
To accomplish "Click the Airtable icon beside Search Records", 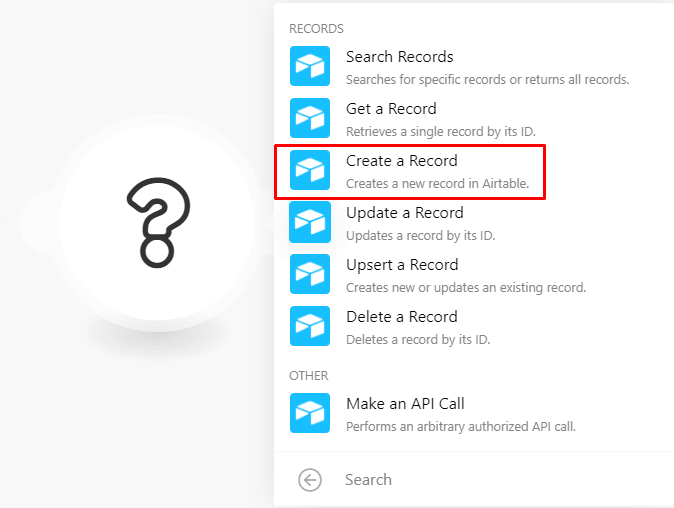I will [310, 66].
